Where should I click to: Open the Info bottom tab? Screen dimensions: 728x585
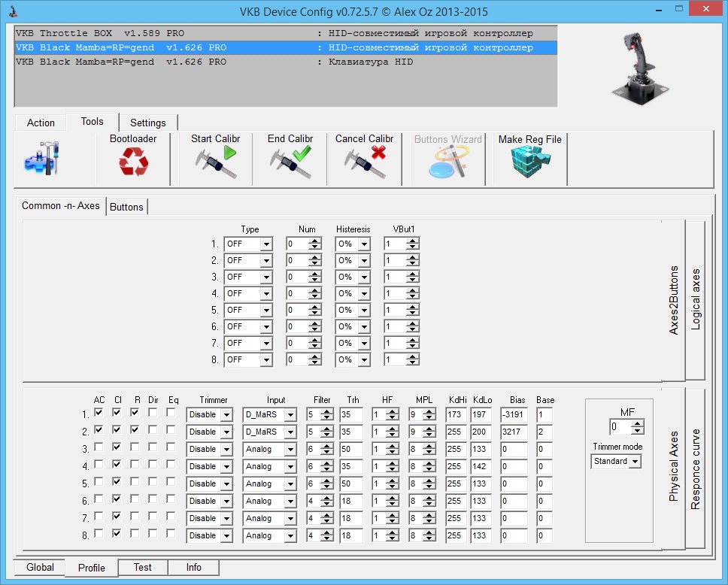pos(193,568)
